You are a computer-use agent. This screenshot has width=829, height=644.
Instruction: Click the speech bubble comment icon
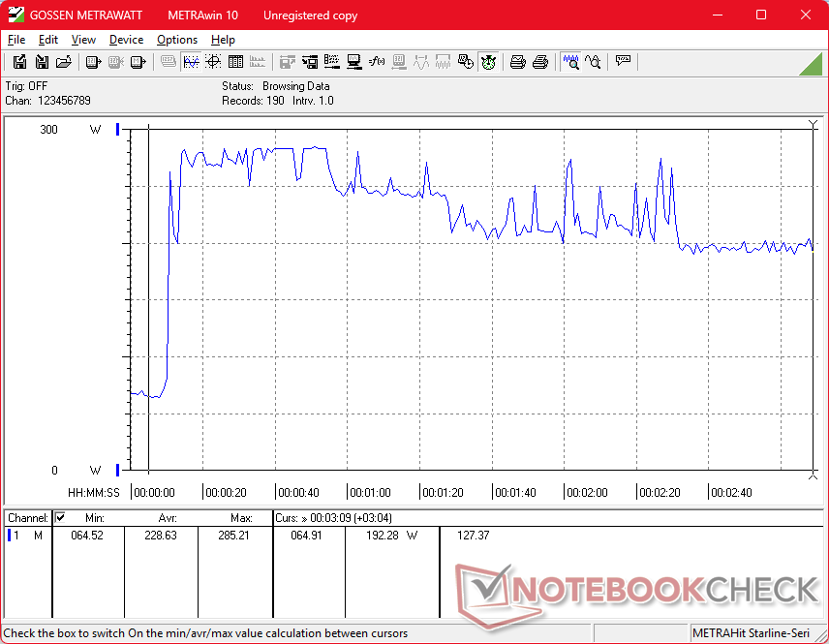pyautogui.click(x=623, y=62)
